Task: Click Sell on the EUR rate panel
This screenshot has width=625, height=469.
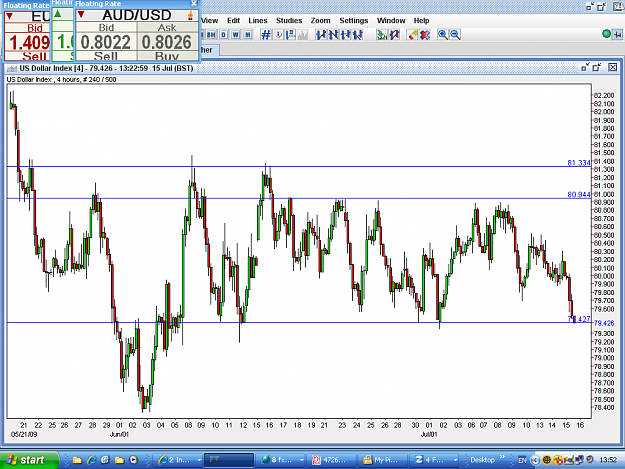Action: pos(34,56)
